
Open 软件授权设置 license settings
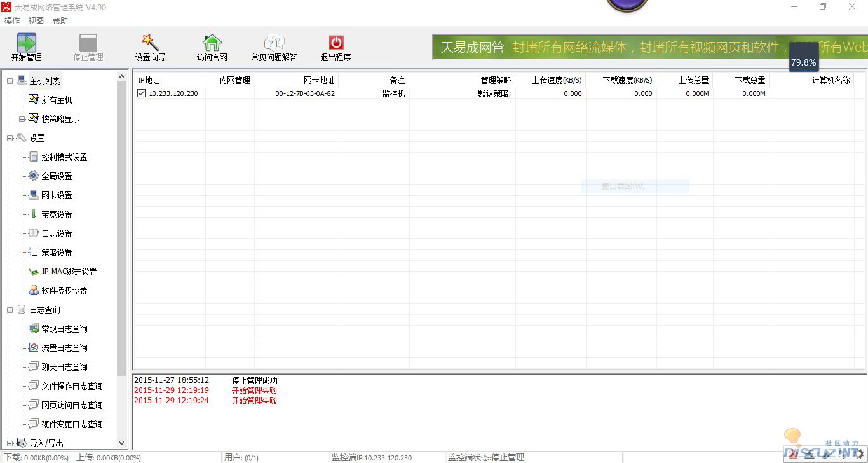point(64,291)
